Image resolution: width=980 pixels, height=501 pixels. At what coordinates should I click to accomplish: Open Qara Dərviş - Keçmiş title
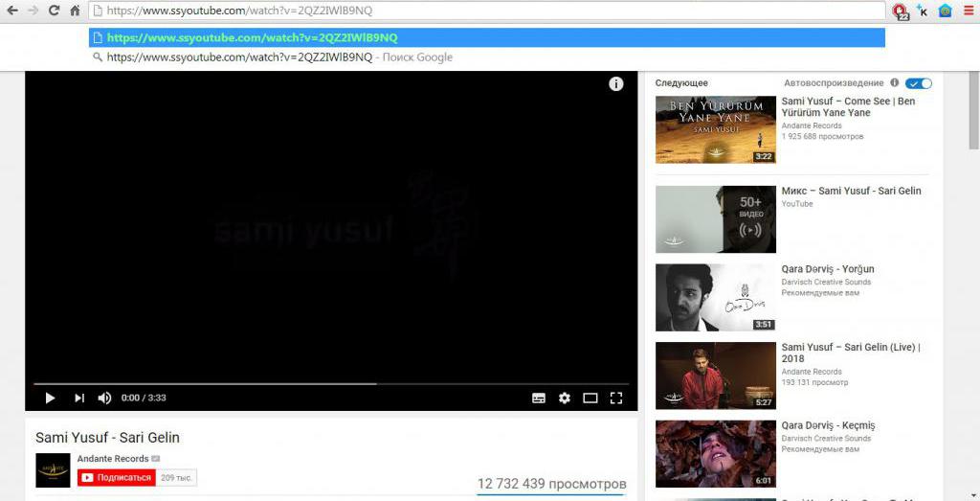(828, 425)
